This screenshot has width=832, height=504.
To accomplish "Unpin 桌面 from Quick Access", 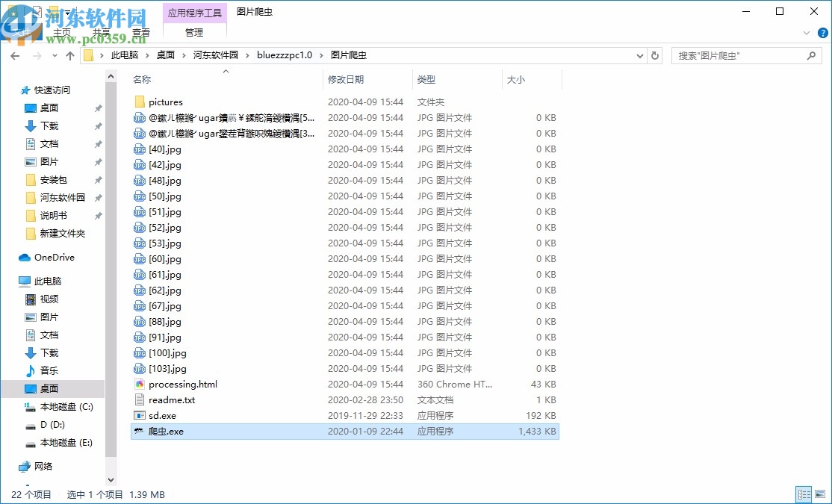I will tap(97, 108).
